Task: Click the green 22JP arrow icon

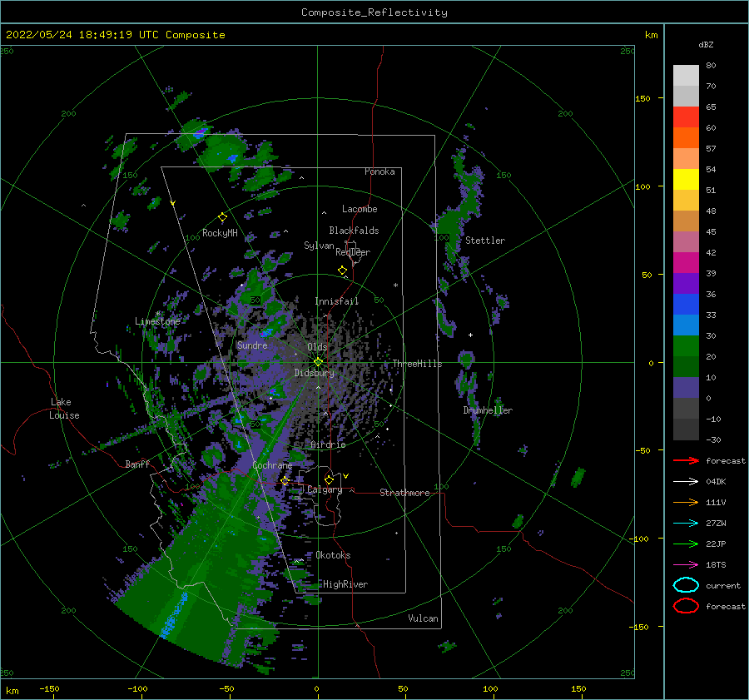Action: tap(686, 544)
